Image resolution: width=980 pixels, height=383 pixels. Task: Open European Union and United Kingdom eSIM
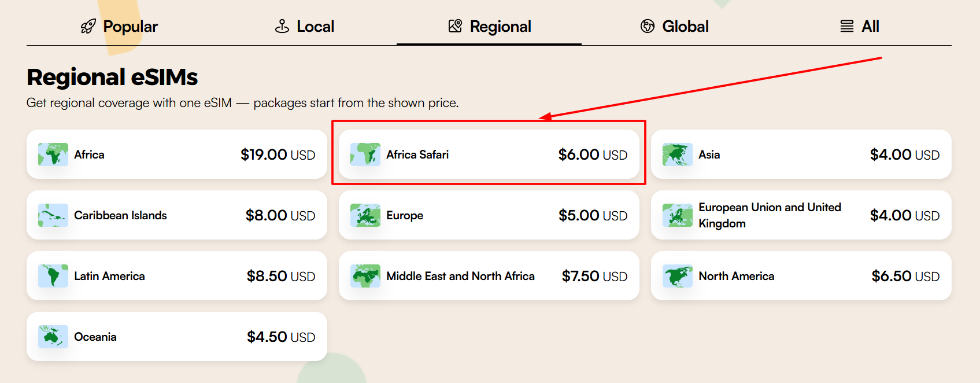pyautogui.click(x=801, y=215)
